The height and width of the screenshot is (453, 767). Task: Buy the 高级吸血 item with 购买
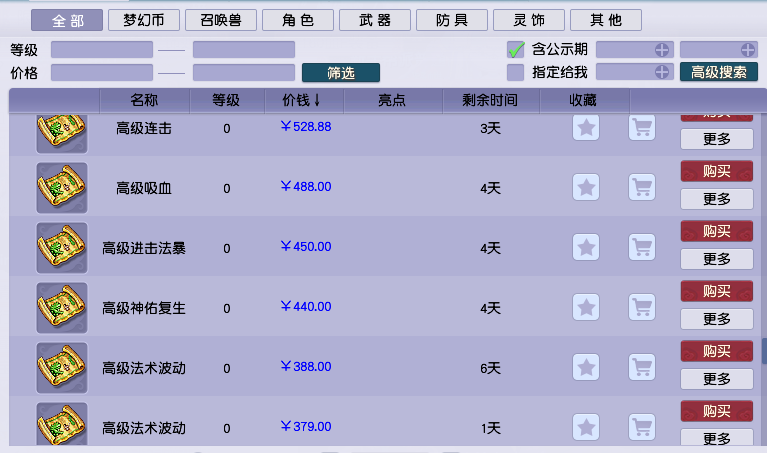pyautogui.click(x=717, y=171)
